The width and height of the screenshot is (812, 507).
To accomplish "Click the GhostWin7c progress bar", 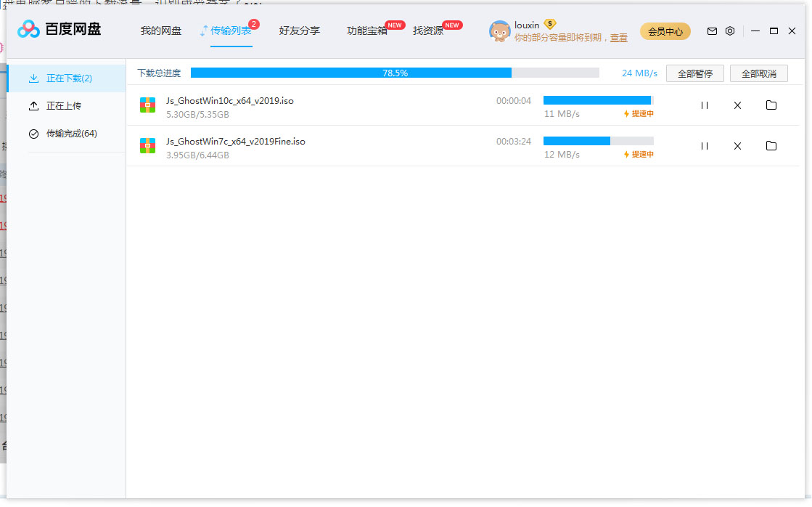I will [598, 140].
